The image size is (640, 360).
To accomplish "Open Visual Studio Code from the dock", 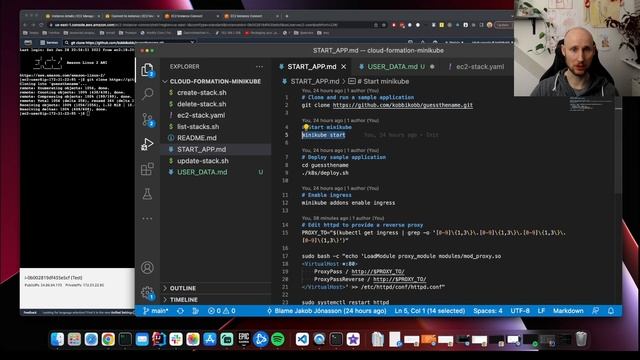I will 302,339.
